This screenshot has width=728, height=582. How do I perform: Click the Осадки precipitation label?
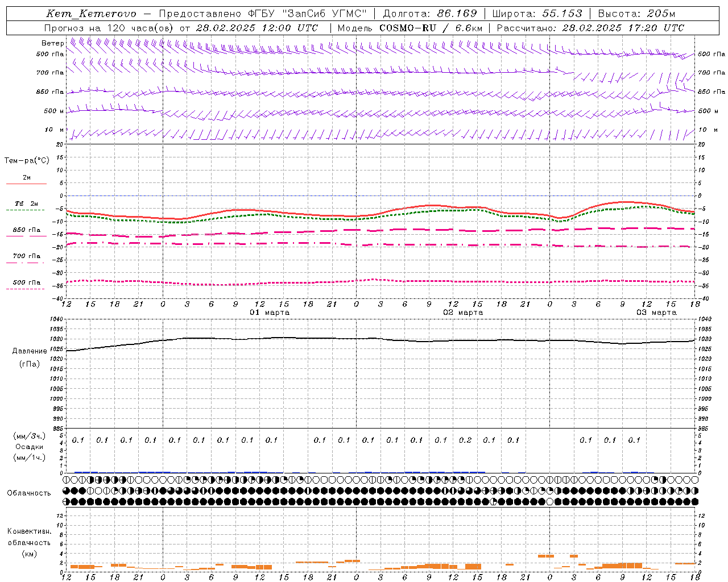click(30, 447)
